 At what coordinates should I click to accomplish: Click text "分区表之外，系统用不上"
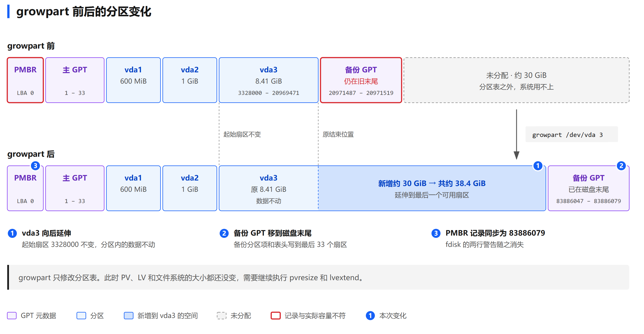click(x=517, y=87)
